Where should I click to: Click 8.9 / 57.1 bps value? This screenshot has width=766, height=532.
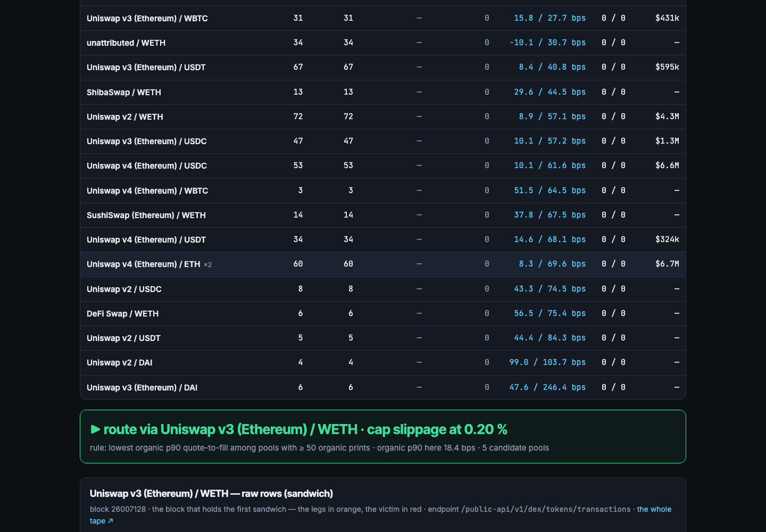[552, 117]
